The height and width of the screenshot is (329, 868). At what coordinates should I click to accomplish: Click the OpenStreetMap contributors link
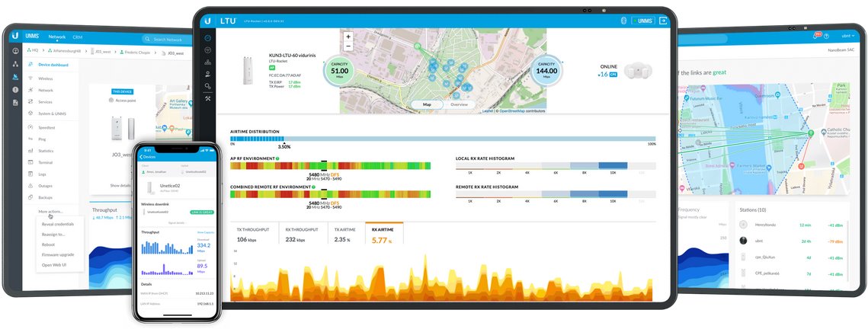tap(525, 111)
